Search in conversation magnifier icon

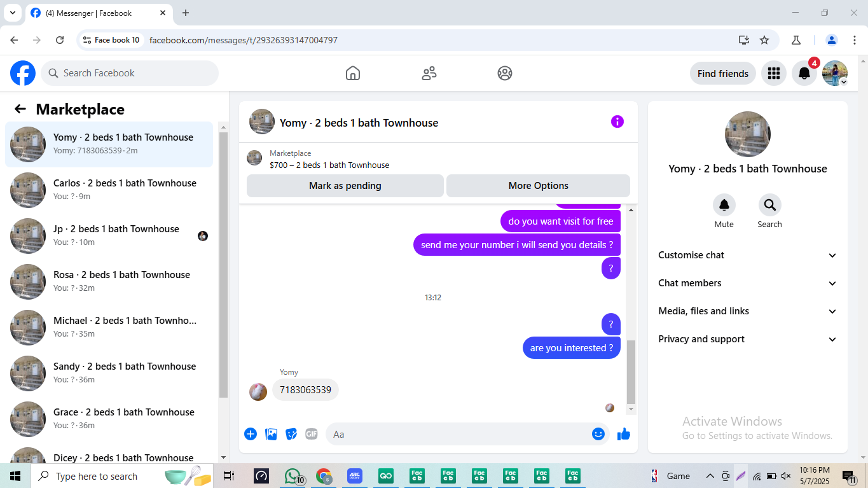(770, 205)
